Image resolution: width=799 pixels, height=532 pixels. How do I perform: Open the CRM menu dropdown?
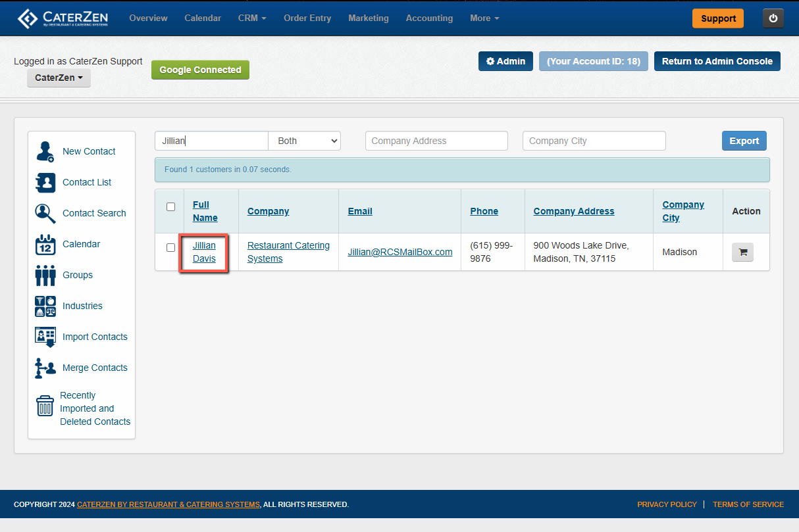(x=252, y=18)
